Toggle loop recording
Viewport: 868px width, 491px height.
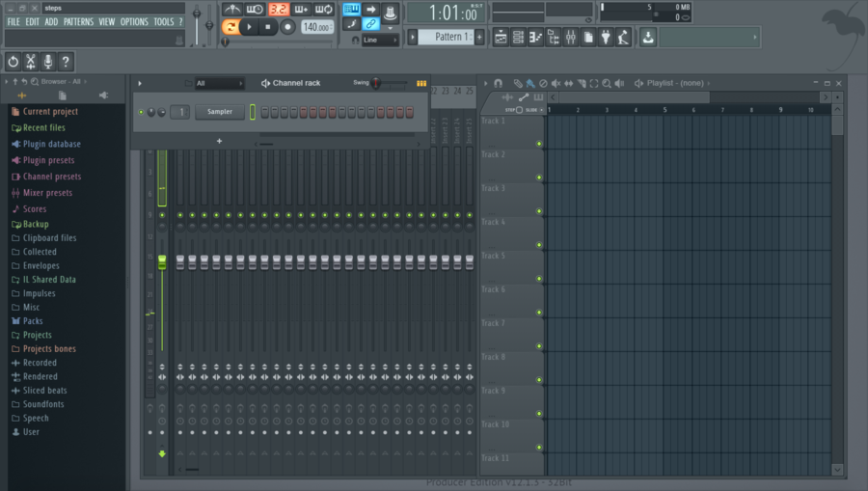[x=324, y=9]
